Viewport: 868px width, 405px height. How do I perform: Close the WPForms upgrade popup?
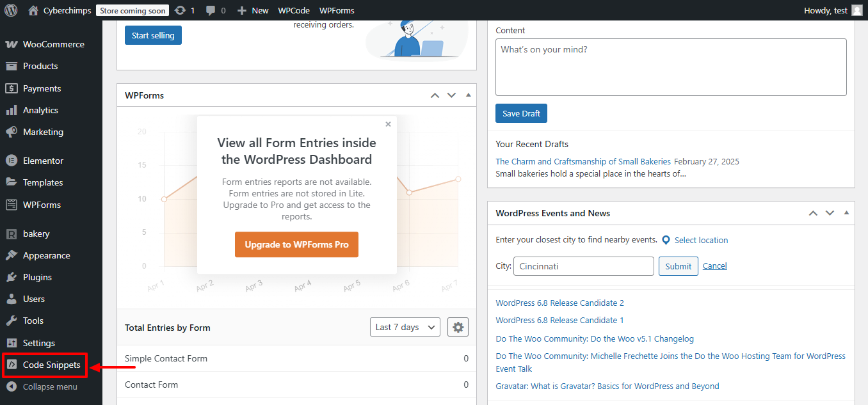(388, 124)
